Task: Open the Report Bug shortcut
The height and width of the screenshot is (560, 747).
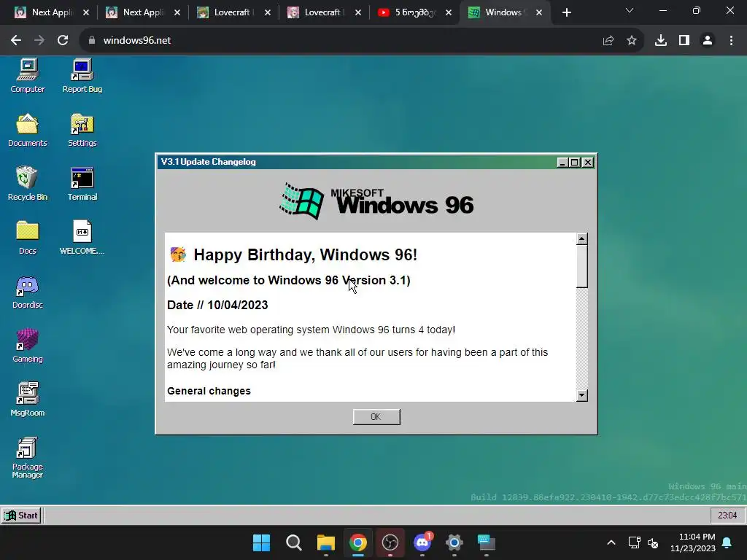Action: point(82,75)
